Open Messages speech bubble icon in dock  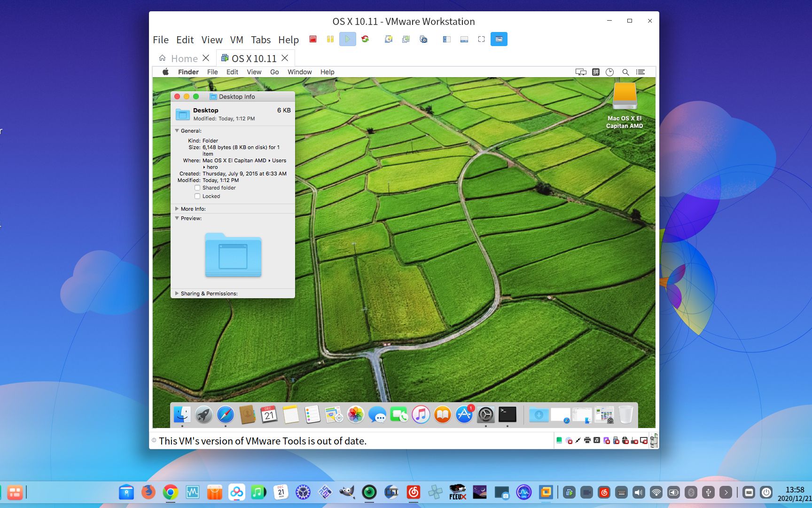click(x=377, y=414)
